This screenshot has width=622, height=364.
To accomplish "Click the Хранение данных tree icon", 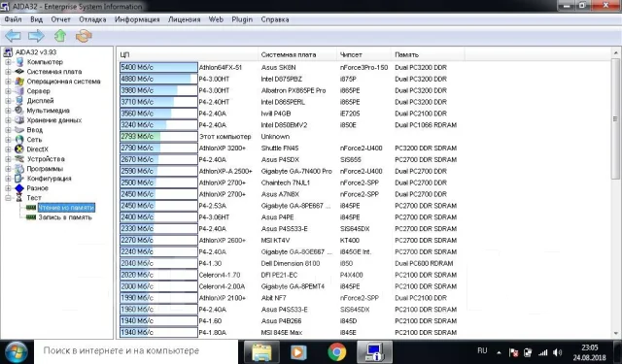I will point(19,120).
